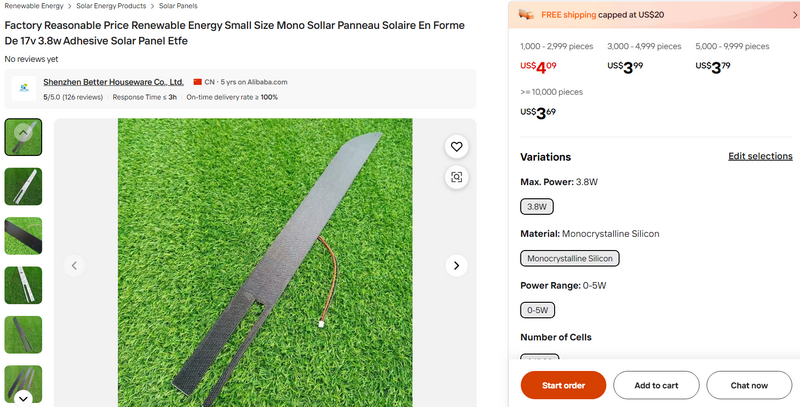This screenshot has width=800, height=407.
Task: Expand the free shipping banner arrow
Action: pyautogui.click(x=786, y=15)
